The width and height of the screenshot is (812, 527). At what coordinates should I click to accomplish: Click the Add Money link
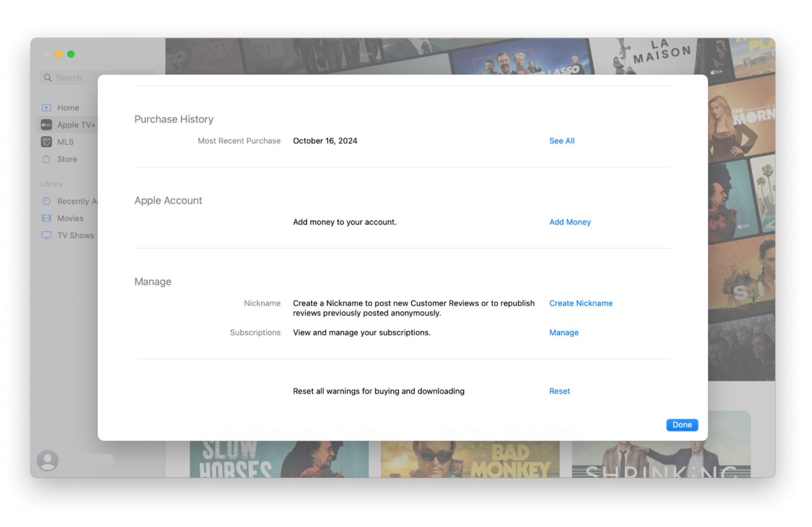pyautogui.click(x=570, y=222)
